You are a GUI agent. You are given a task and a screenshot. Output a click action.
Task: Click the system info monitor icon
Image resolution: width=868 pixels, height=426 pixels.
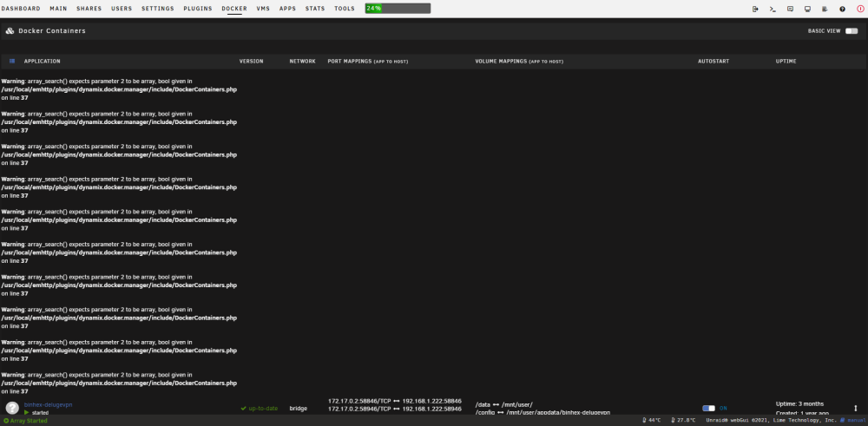coord(807,9)
